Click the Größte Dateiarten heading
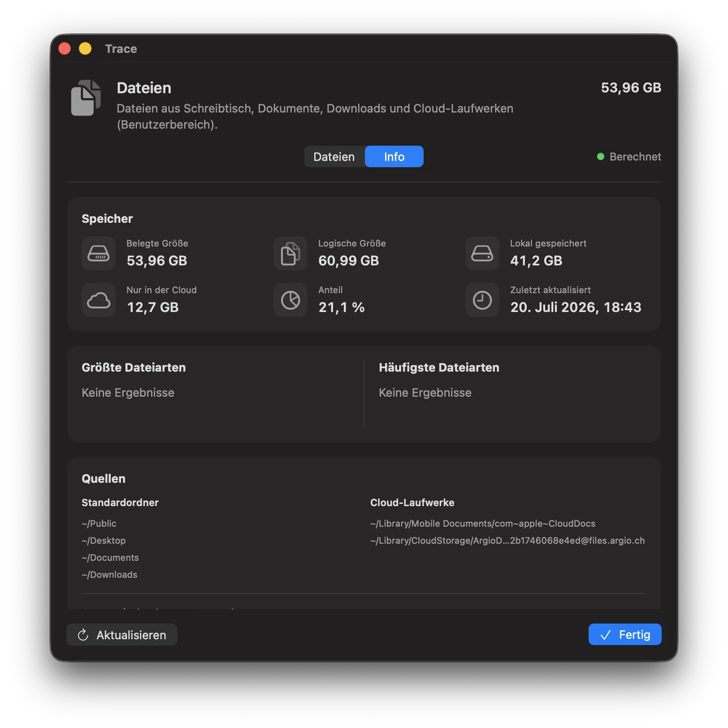 point(134,368)
